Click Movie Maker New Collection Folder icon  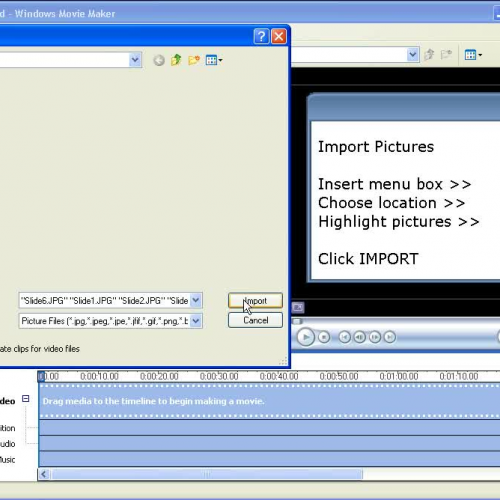pyautogui.click(x=446, y=54)
